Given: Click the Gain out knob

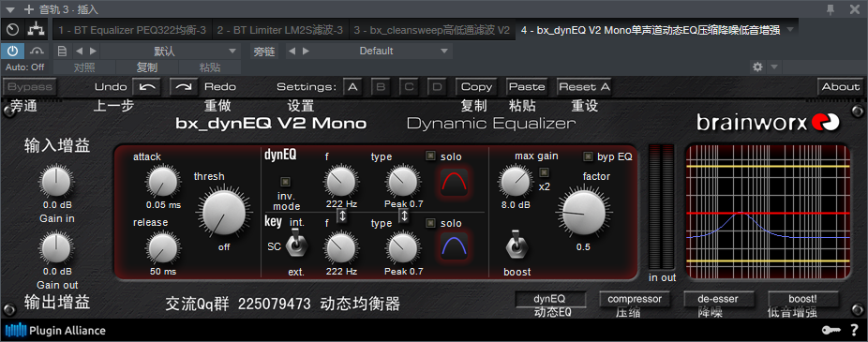Looking at the screenshot, I should pos(57,248).
